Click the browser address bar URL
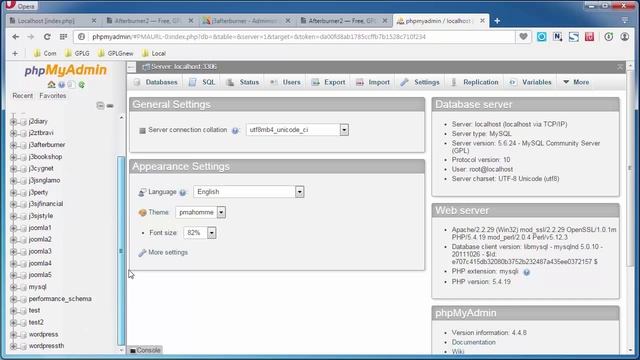This screenshot has height=360, width=640. (259, 37)
